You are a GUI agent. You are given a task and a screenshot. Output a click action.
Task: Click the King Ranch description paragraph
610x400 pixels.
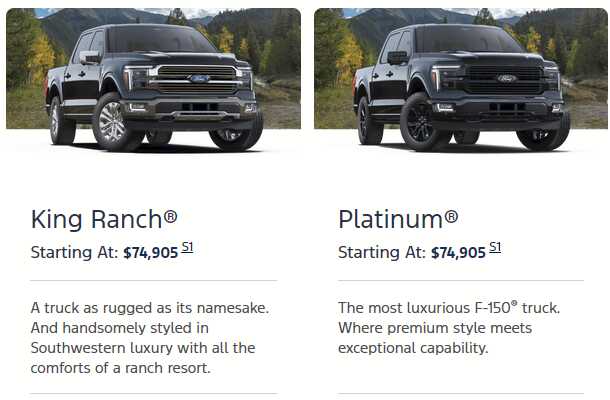(150, 338)
